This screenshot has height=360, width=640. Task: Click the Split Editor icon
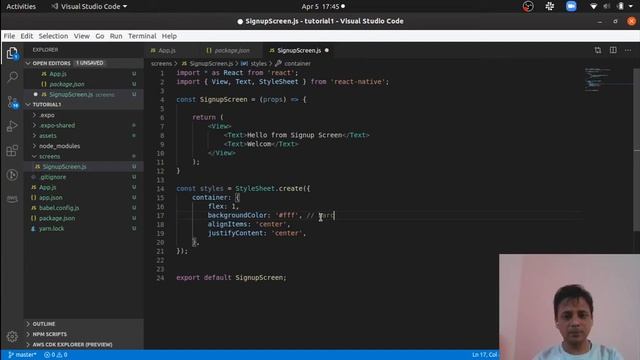click(x=613, y=50)
